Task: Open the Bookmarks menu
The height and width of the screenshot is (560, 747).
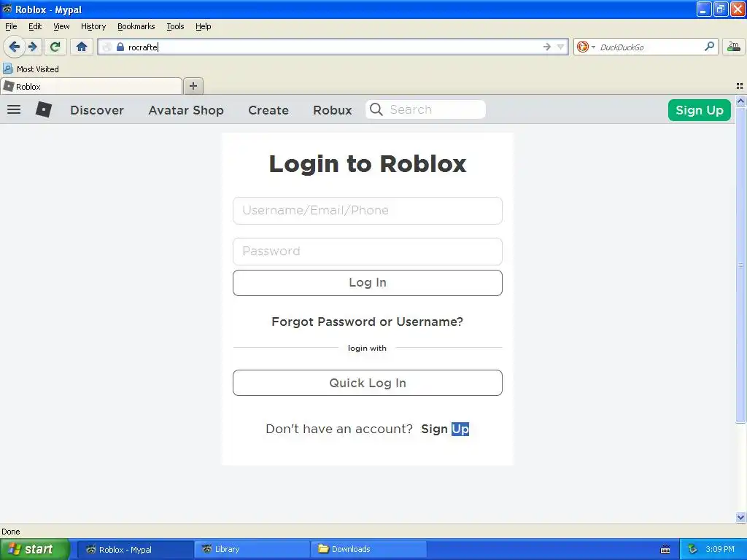Action: [136, 26]
